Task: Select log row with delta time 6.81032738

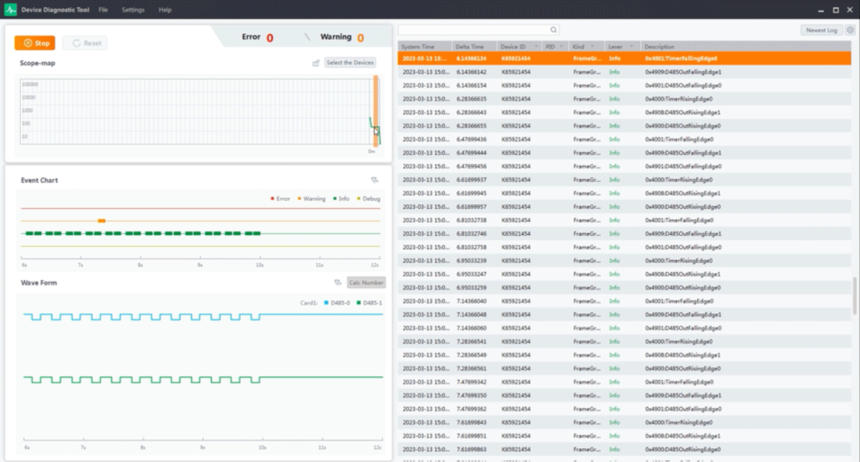Action: click(624, 220)
